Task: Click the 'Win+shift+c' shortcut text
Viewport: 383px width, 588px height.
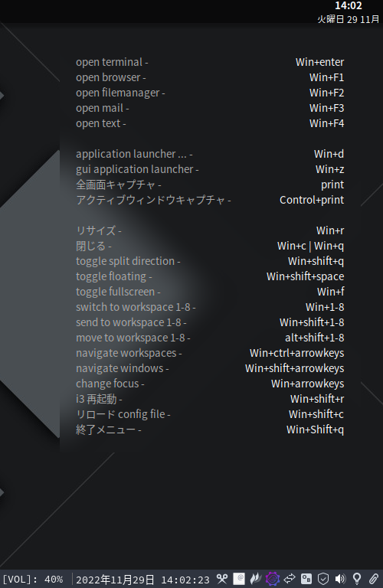Action: pos(316,414)
